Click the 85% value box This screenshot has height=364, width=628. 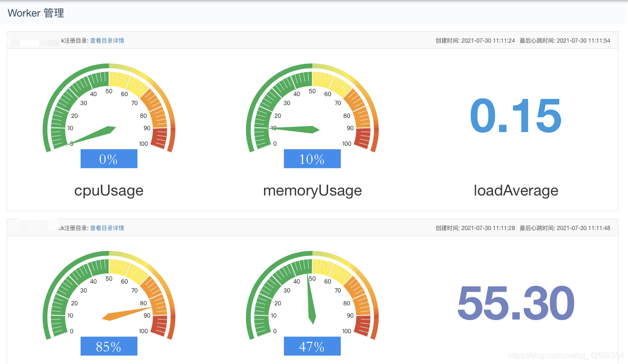pos(109,346)
